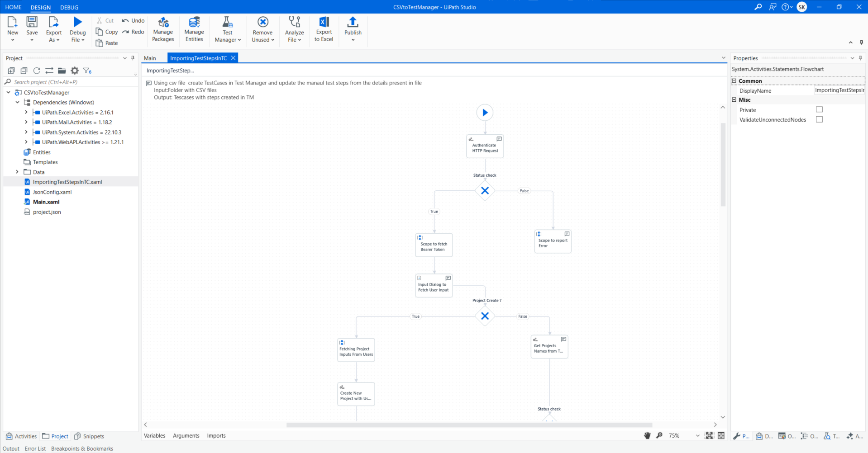
Task: Refresh the Project panel
Action: pyautogui.click(x=37, y=71)
